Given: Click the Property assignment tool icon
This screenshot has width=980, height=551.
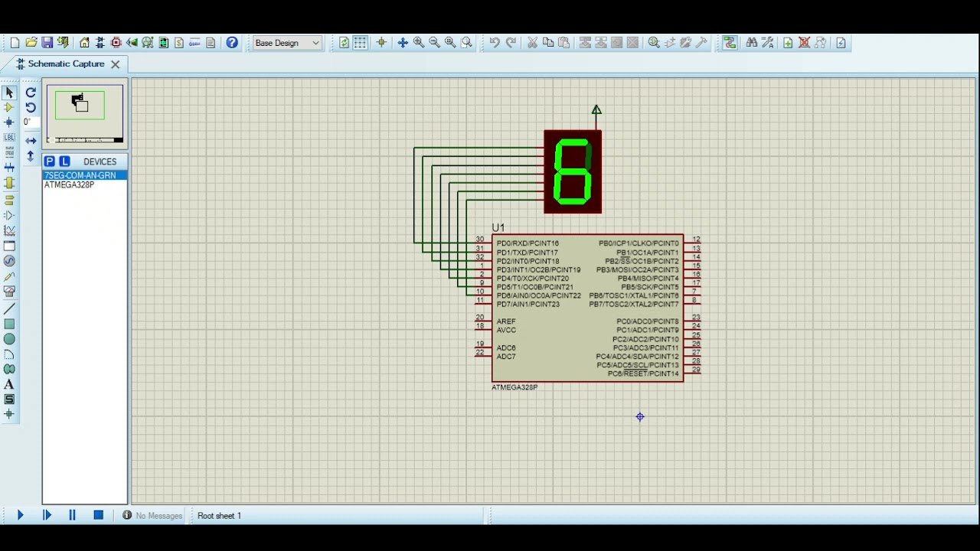Looking at the screenshot, I should click(x=767, y=43).
